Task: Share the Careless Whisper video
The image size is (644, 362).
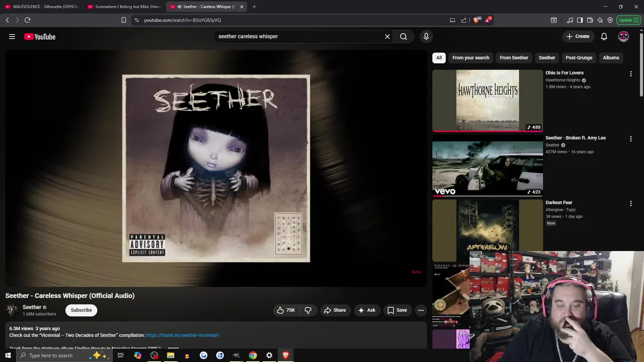Action: coord(335,310)
